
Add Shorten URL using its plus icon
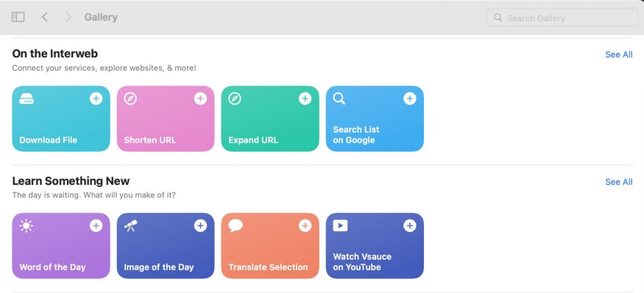(x=200, y=99)
